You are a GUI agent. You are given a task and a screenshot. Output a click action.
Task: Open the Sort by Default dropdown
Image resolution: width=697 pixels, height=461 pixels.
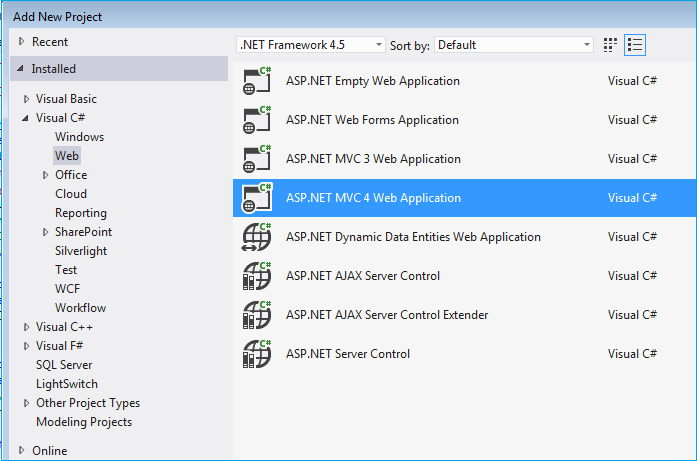(514, 45)
